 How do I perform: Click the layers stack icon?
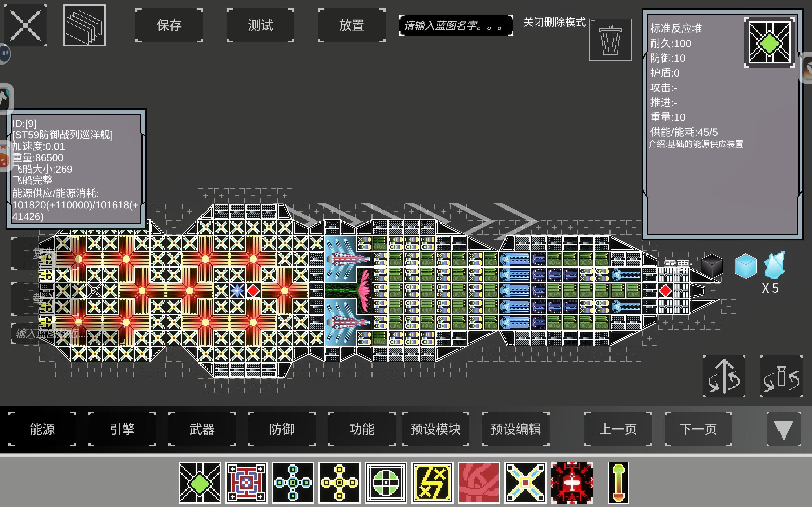click(84, 25)
